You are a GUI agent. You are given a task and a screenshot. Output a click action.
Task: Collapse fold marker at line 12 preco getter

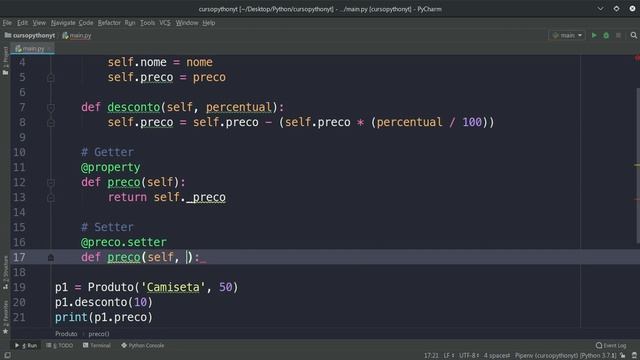pyautogui.click(x=51, y=182)
